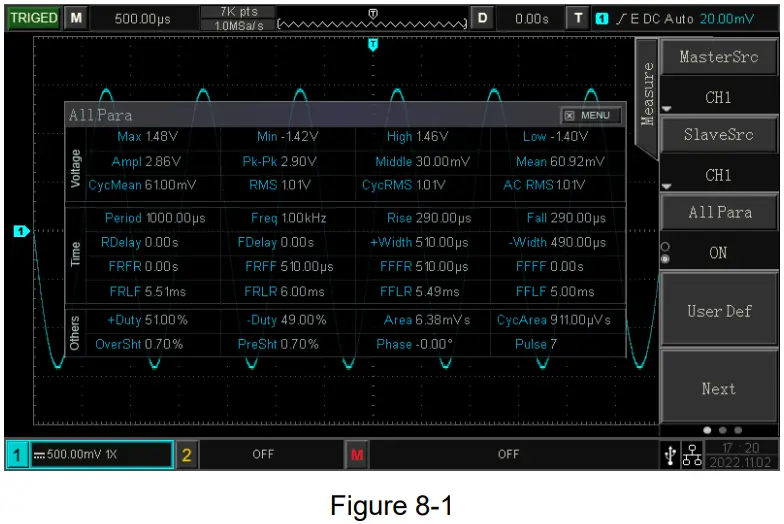This screenshot has width=784, height=524.
Task: Click the Voltage section label
Action: pos(76,168)
